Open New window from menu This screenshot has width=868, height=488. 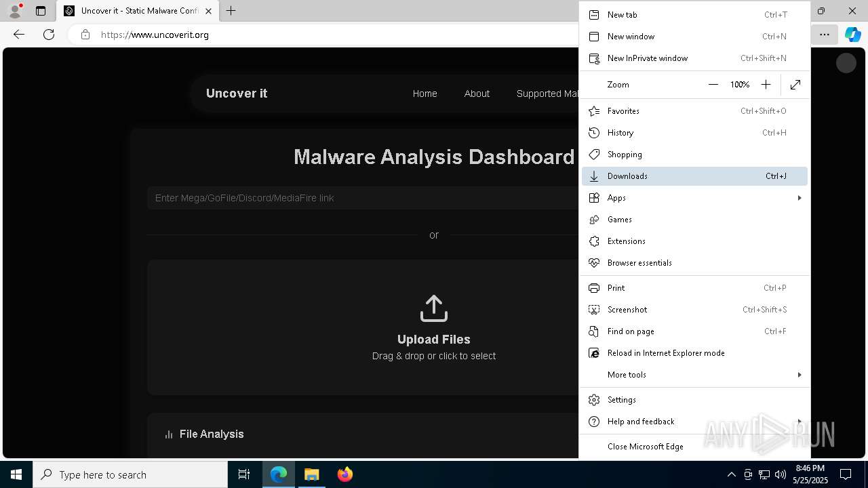(x=694, y=37)
